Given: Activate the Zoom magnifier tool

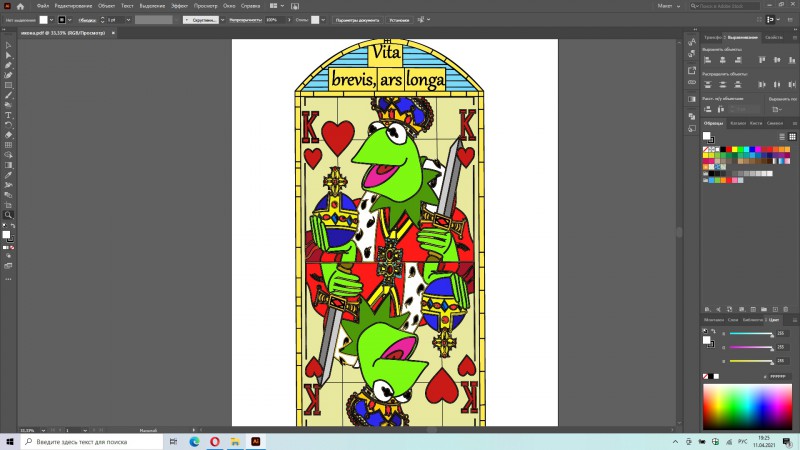Looking at the screenshot, I should 8,215.
